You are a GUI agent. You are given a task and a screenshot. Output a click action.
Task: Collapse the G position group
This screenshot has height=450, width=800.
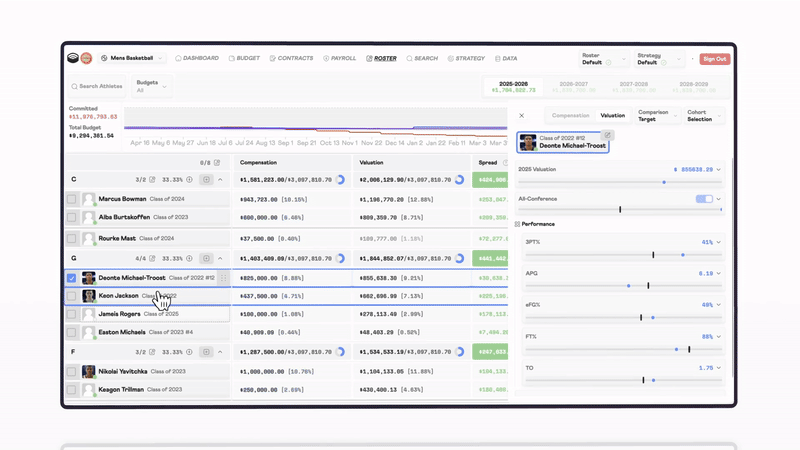click(220, 259)
